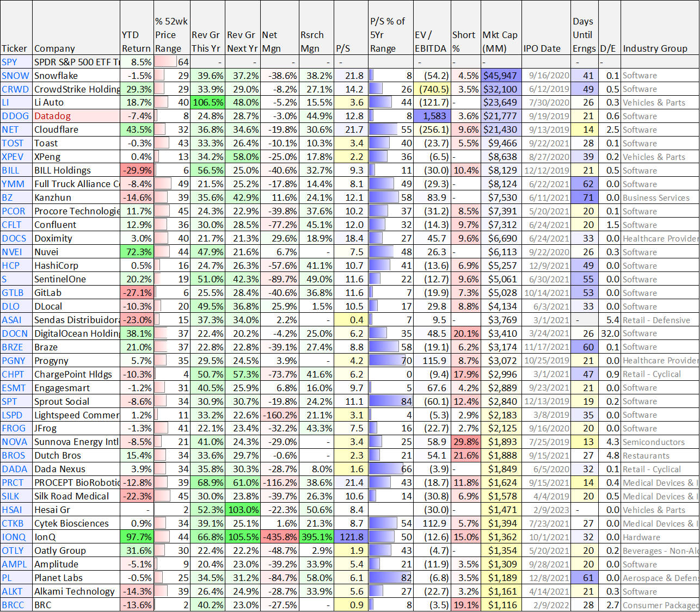
Task: Click Full Truck Alliance's 52wk range 49
Action: pyautogui.click(x=171, y=184)
